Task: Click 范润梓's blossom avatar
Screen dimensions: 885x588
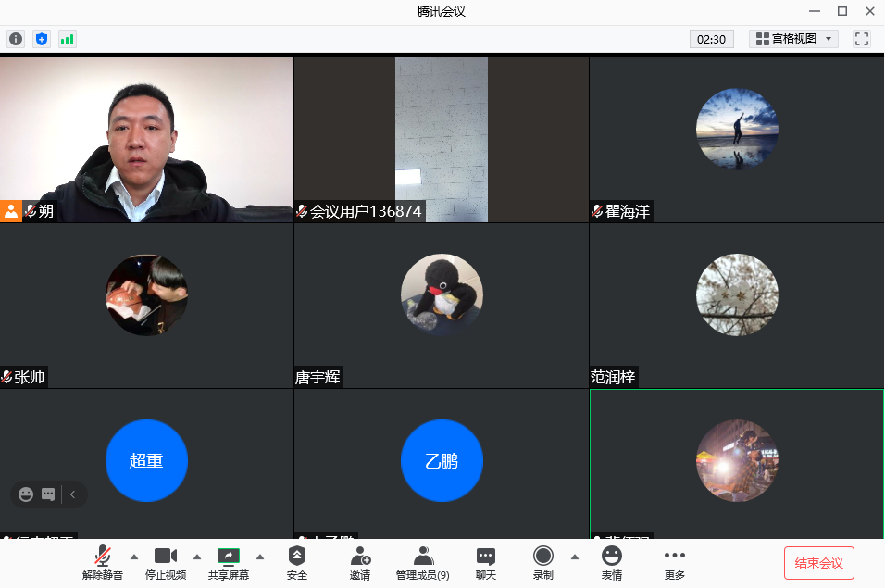Action: pyautogui.click(x=737, y=294)
